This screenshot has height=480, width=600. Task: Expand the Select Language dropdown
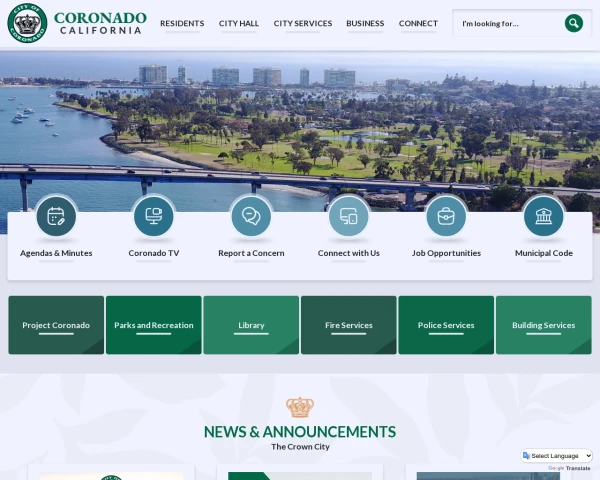(557, 456)
